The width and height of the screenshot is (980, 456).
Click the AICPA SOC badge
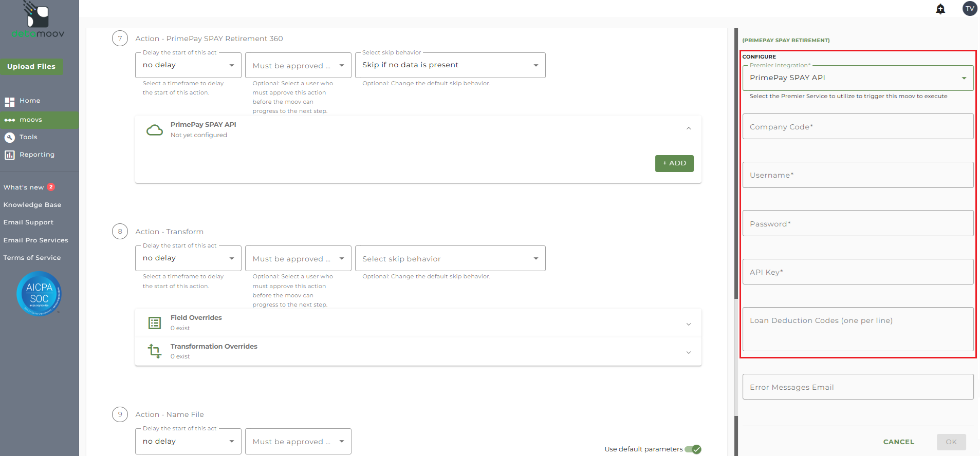39,294
